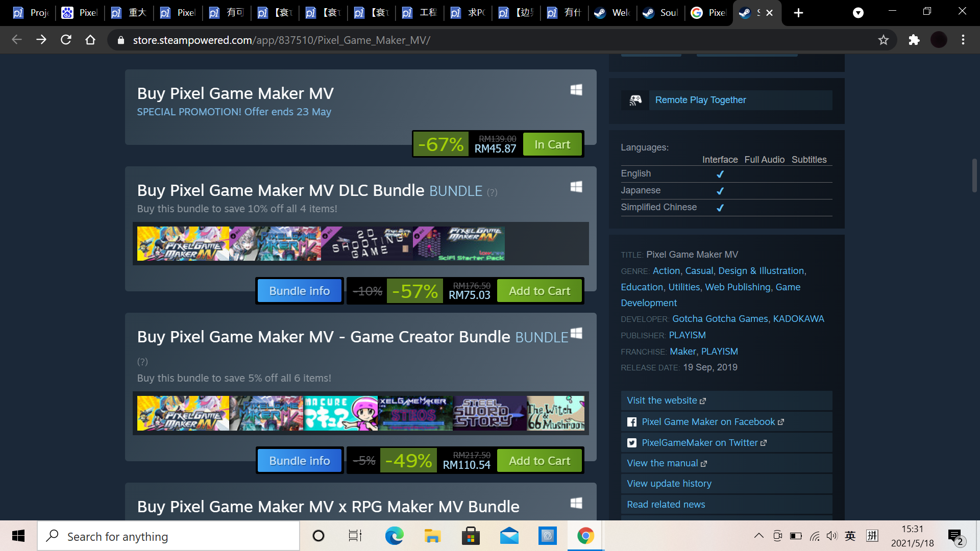980x551 pixels.
Task: Close the active Steam tab
Action: 769,13
